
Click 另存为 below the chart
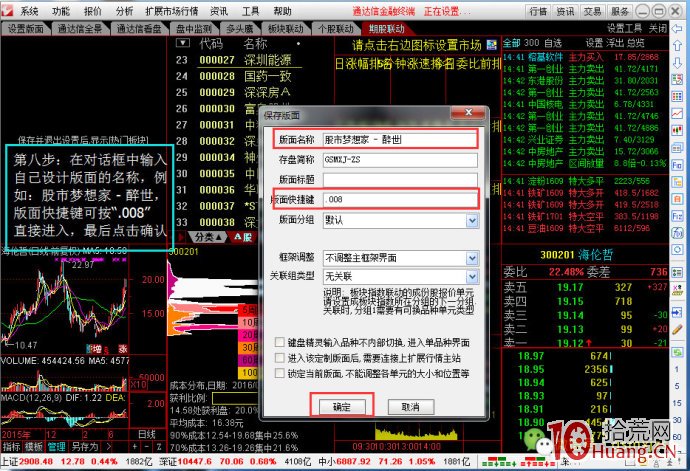tap(85, 447)
